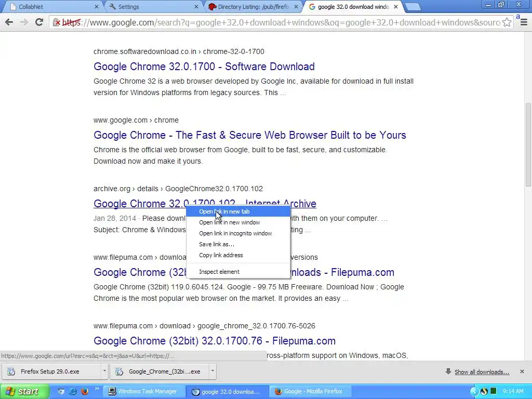The height and width of the screenshot is (399, 532).
Task: Close the Directory Listing tab
Action: point(296,7)
